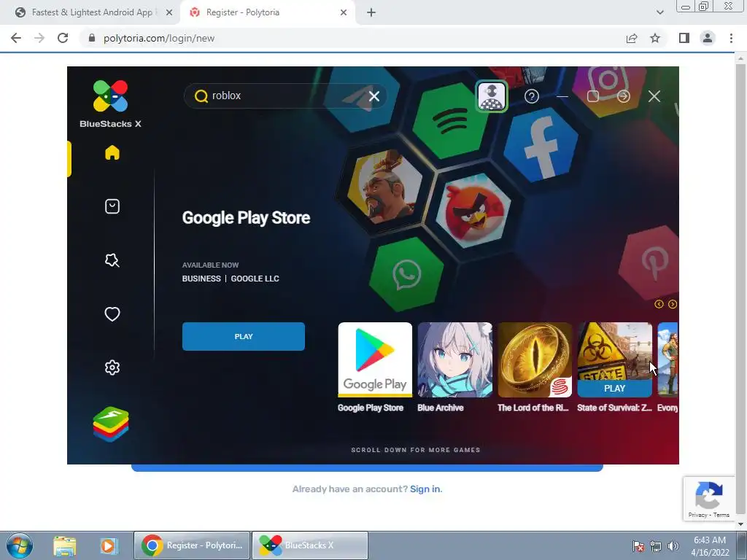Open reCAPTCHA Privacy link
Screen dimensions: 747x560
697,515
